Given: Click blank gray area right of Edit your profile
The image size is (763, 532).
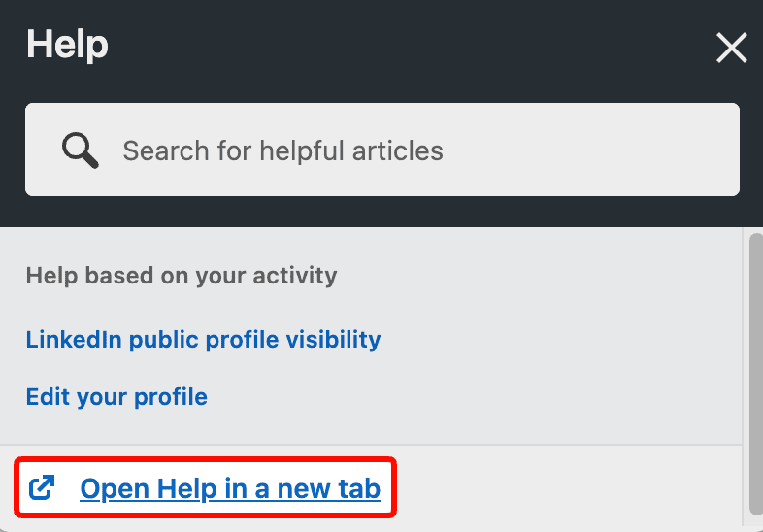Looking at the screenshot, I should coord(485,397).
